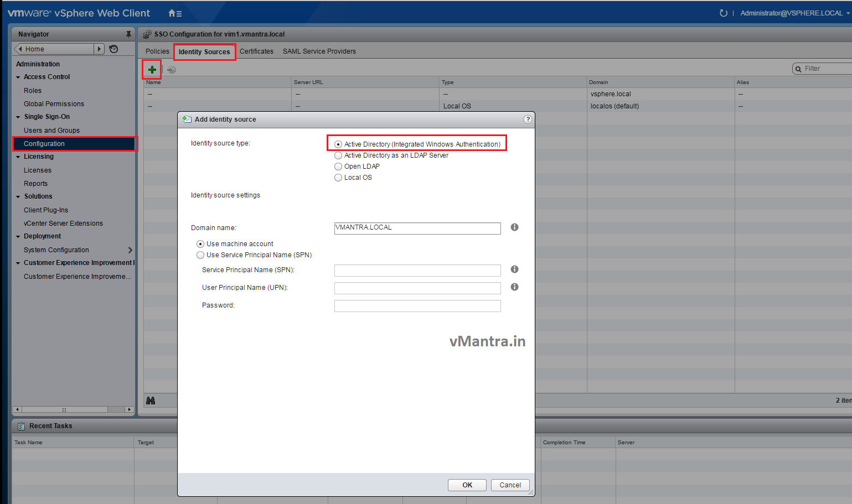This screenshot has height=504, width=852.
Task: Unpin the Navigator panel
Action: 128,34
